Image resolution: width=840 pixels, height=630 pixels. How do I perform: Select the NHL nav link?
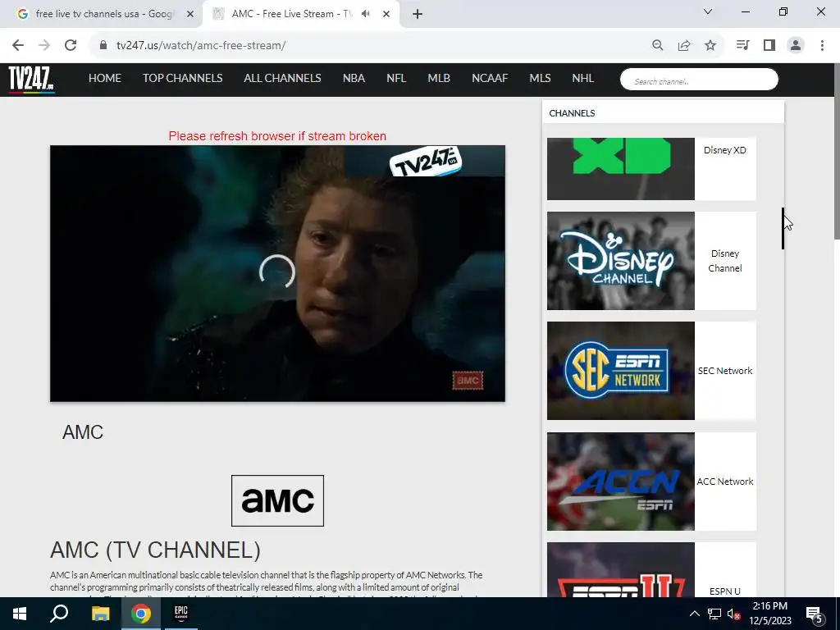(x=583, y=78)
